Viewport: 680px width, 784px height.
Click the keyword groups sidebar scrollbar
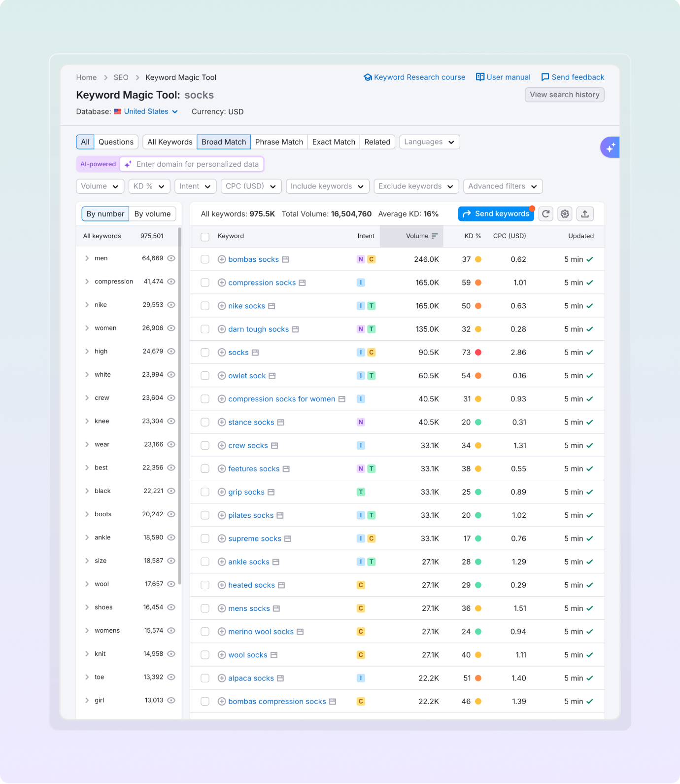point(179,405)
